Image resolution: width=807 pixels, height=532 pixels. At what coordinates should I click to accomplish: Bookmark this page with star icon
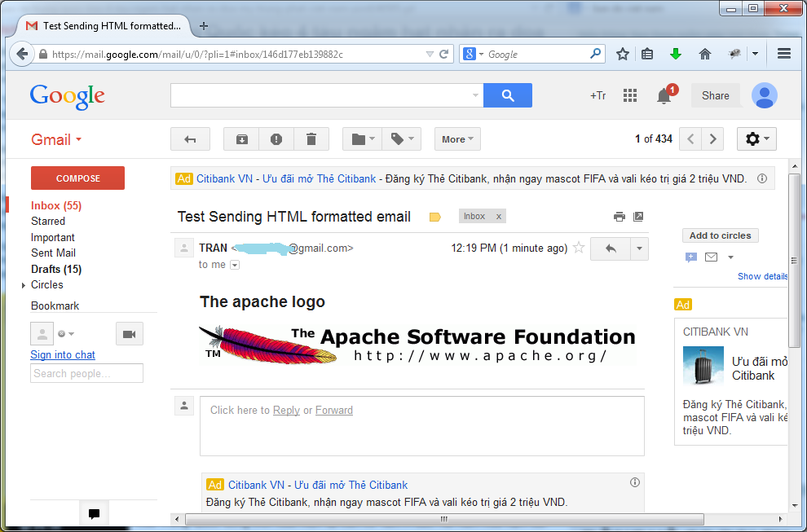pyautogui.click(x=622, y=54)
